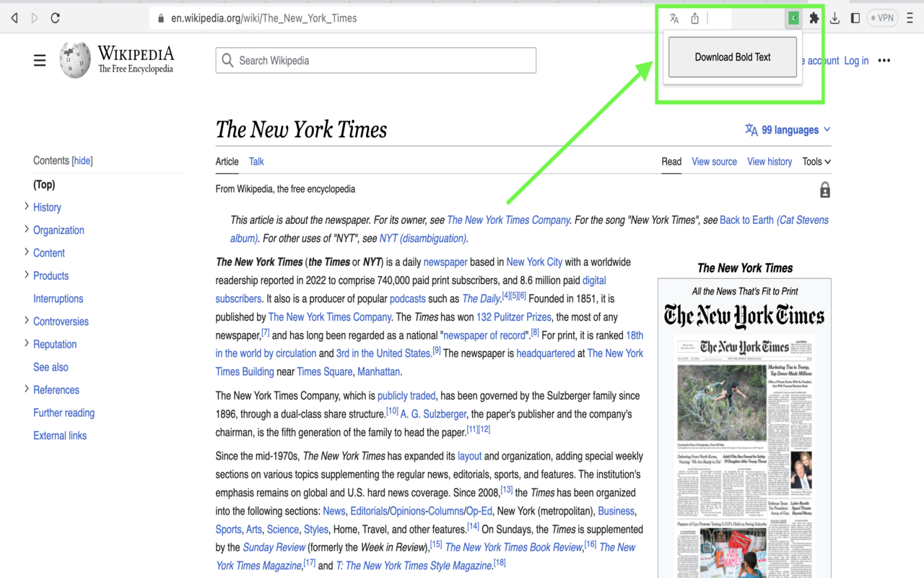Follow the layout link
The width and height of the screenshot is (924, 578).
(x=469, y=456)
